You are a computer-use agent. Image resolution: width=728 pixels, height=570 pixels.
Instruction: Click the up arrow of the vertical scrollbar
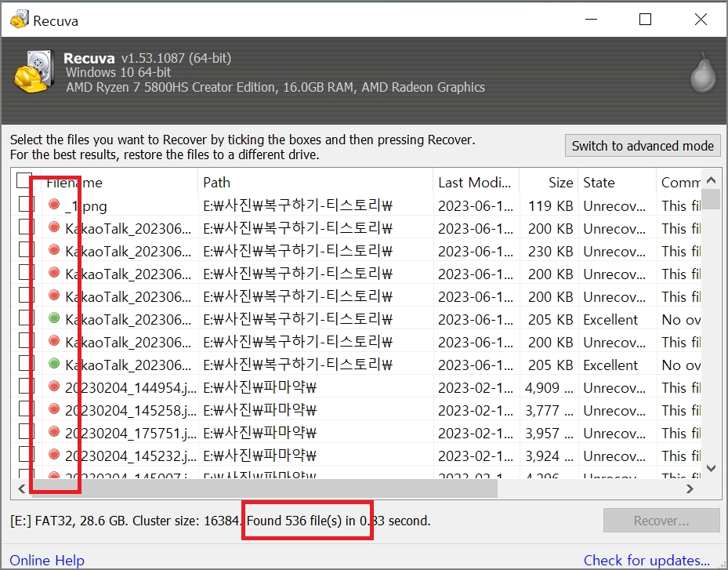tap(711, 180)
